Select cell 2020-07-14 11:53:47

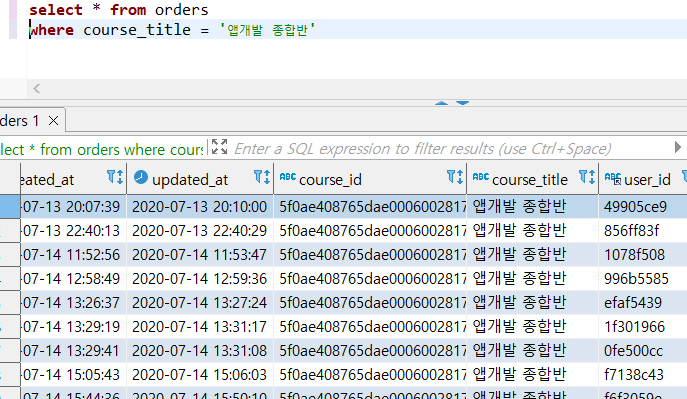click(x=200, y=254)
